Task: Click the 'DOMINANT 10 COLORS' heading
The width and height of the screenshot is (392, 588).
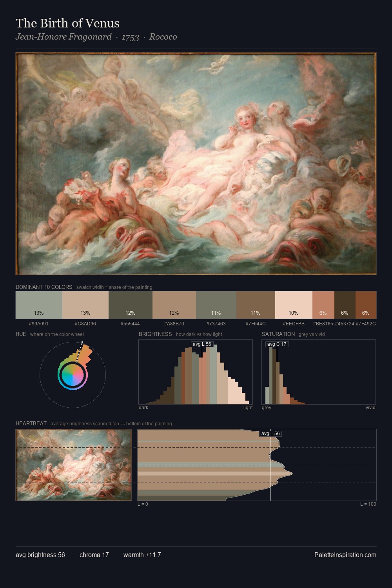Action: pos(44,287)
